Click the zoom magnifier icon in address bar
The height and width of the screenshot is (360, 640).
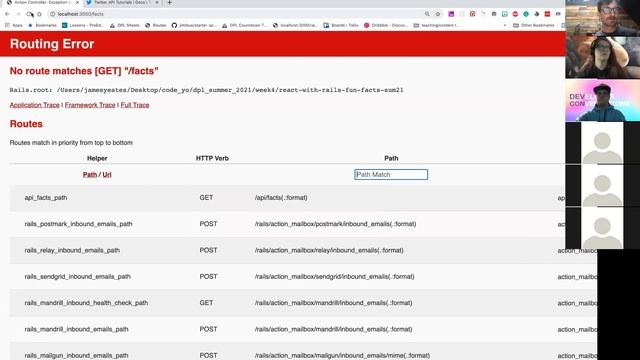click(427, 14)
